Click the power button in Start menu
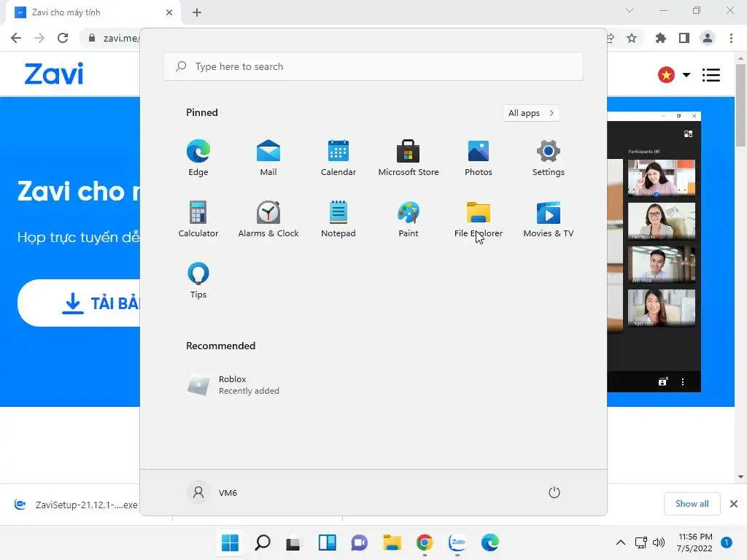This screenshot has height=560, width=747. pyautogui.click(x=554, y=492)
